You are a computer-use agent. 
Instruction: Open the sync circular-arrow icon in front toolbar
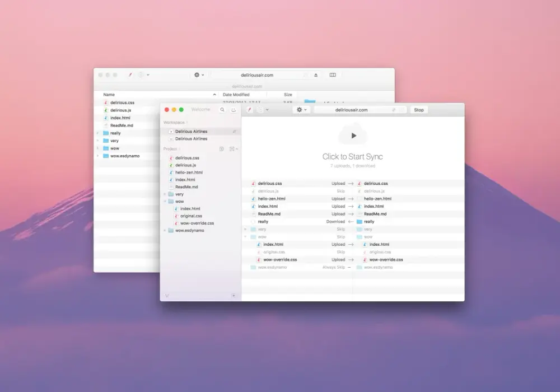pyautogui.click(x=260, y=110)
